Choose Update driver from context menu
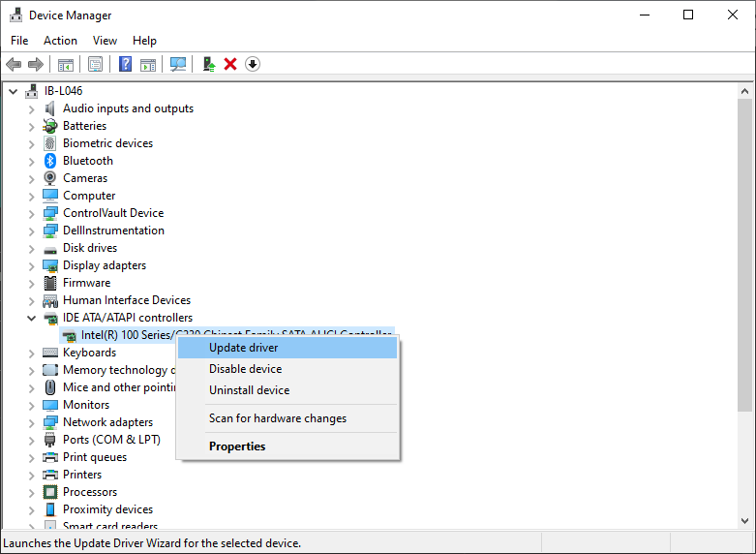This screenshot has width=756, height=554. click(287, 348)
